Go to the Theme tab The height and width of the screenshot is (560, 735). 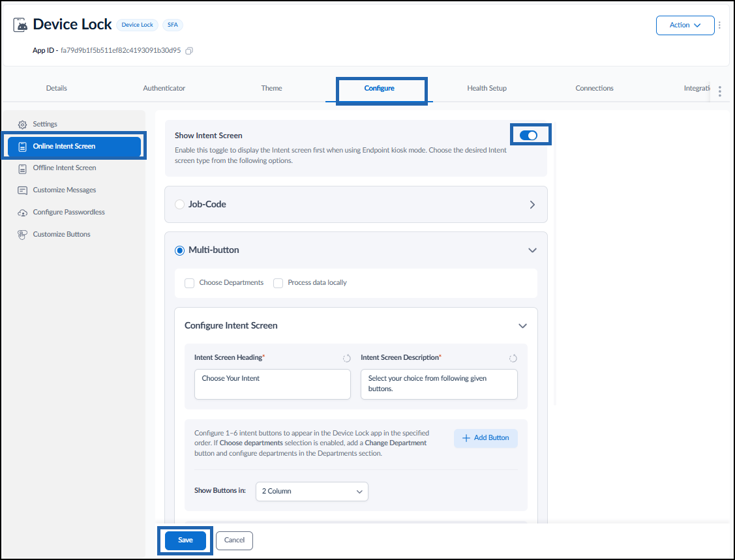(x=271, y=88)
